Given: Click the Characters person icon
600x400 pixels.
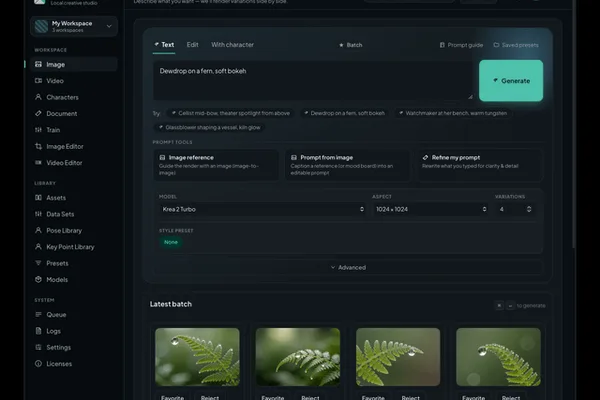Looking at the screenshot, I should point(38,97).
